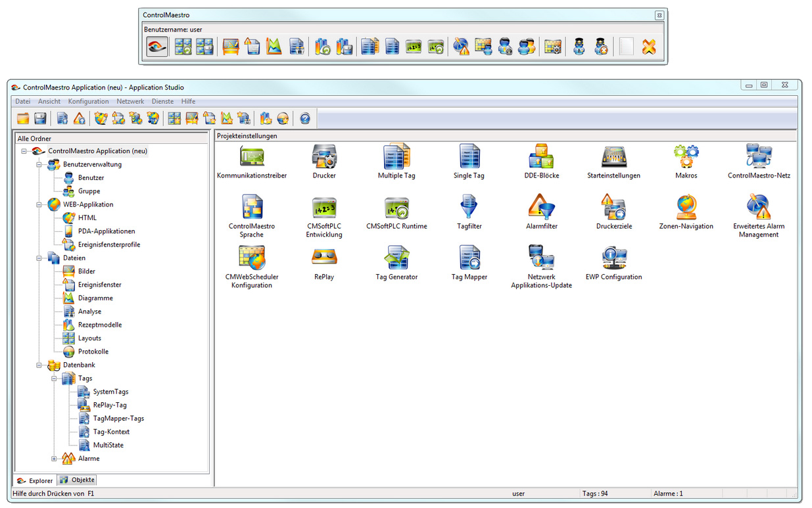This screenshot has width=812, height=508.
Task: Collapse the Benutzerverwaltung tree branch
Action: click(39, 164)
